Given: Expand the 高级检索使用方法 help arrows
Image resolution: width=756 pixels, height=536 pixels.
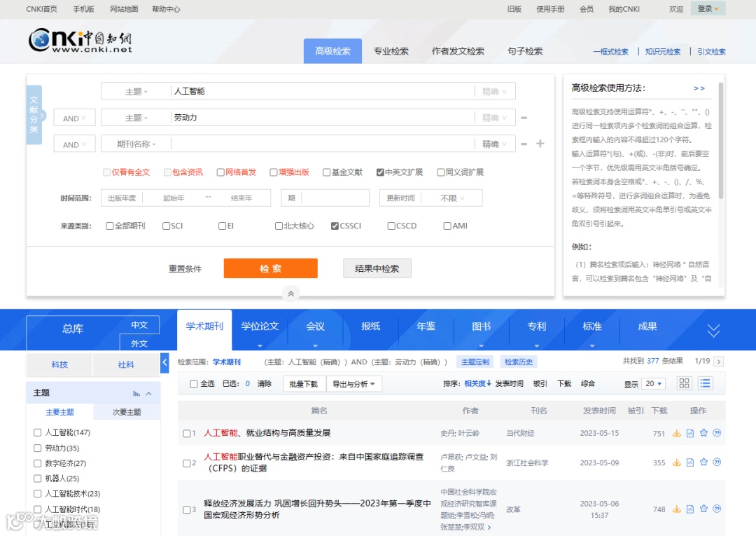Looking at the screenshot, I should (x=699, y=88).
